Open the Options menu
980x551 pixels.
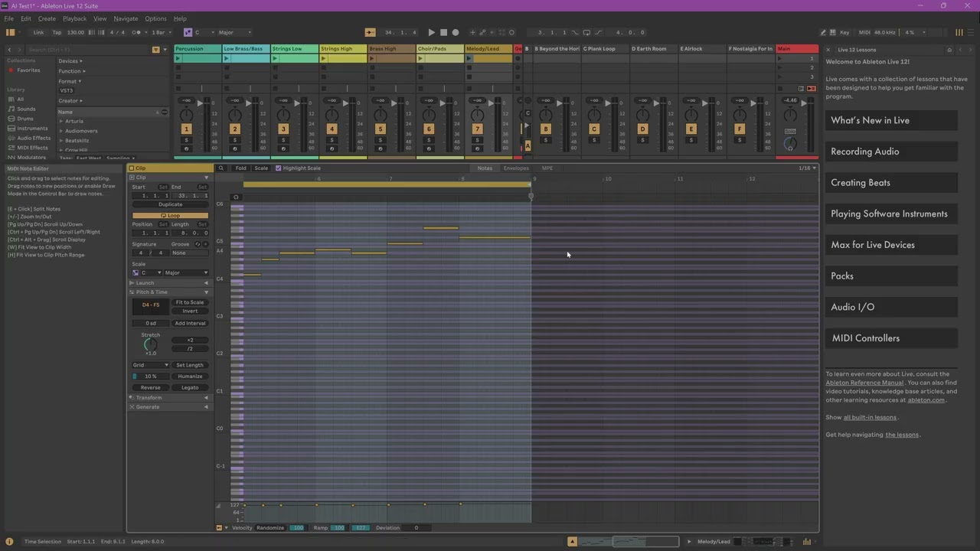point(155,18)
